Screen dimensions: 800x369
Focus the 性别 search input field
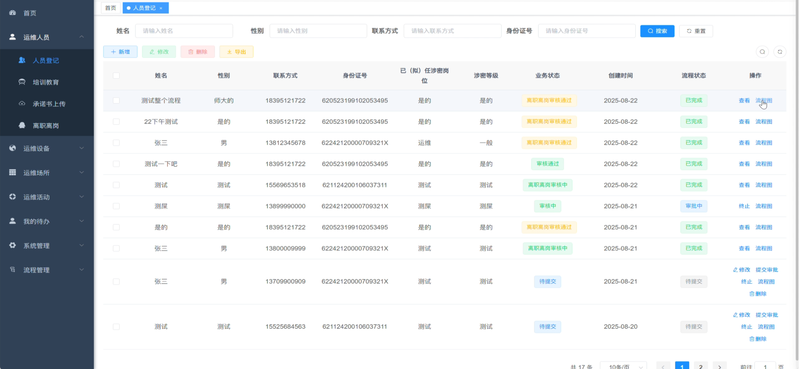click(x=318, y=31)
